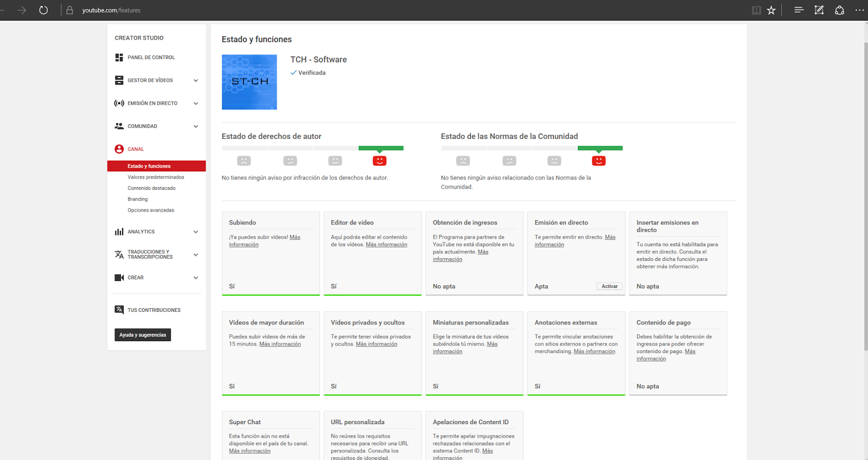Click the red Canal account icon

(x=119, y=149)
